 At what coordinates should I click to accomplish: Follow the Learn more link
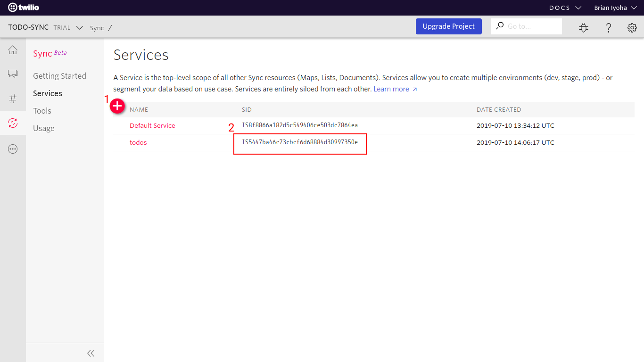coord(395,89)
